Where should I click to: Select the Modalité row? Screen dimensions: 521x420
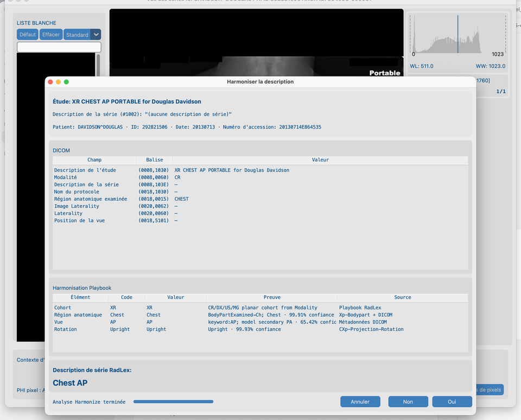(x=260, y=177)
